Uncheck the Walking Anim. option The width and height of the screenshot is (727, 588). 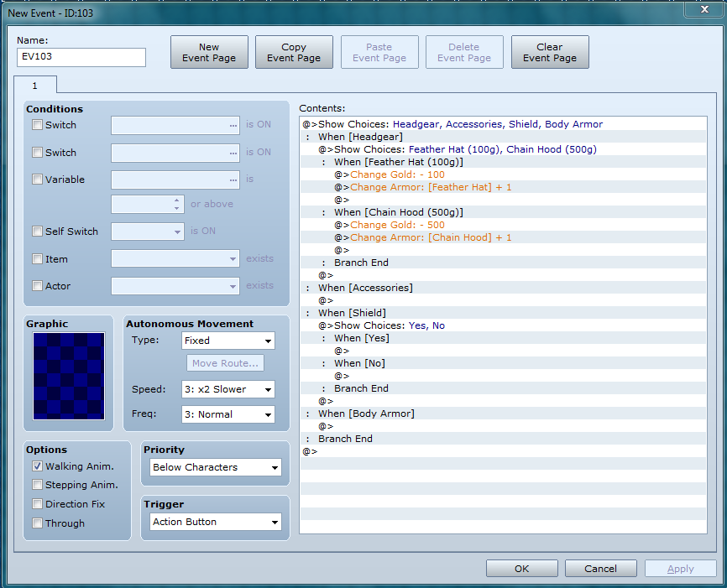click(x=37, y=466)
